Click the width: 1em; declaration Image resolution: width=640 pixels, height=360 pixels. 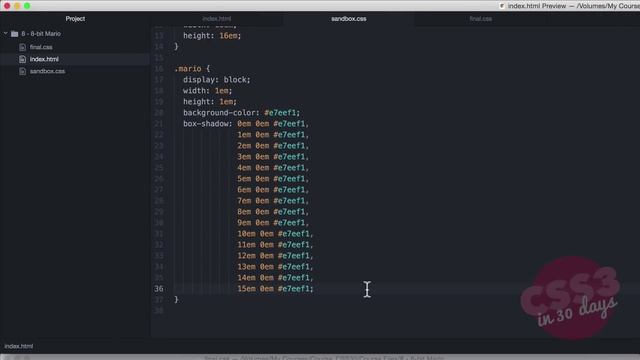pyautogui.click(x=207, y=91)
